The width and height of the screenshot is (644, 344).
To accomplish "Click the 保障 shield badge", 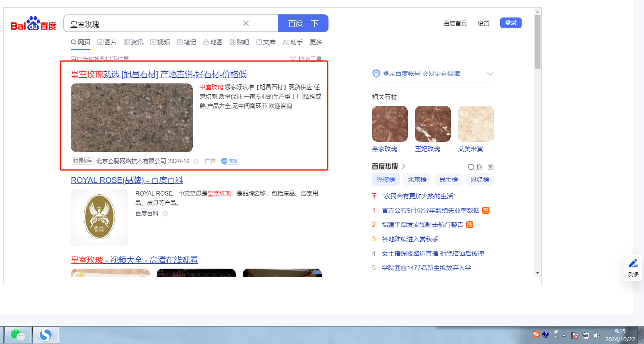I will pos(230,161).
